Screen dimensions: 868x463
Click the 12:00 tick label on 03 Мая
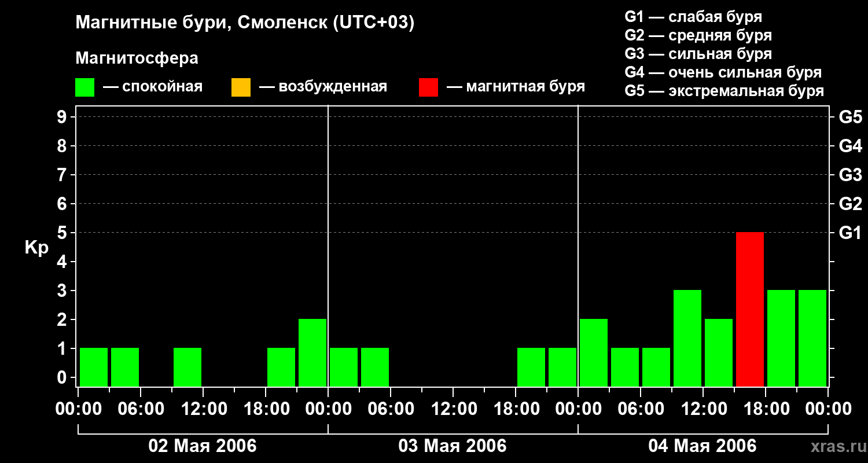coord(453,409)
